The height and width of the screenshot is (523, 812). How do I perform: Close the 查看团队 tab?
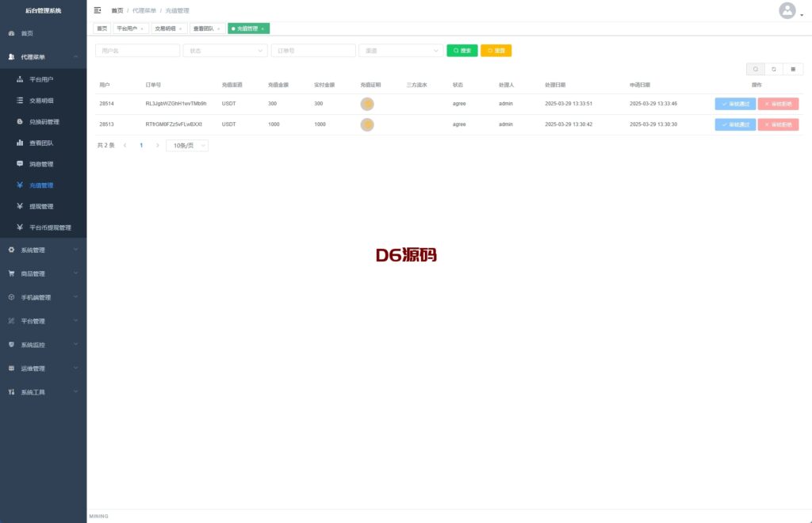pos(219,29)
